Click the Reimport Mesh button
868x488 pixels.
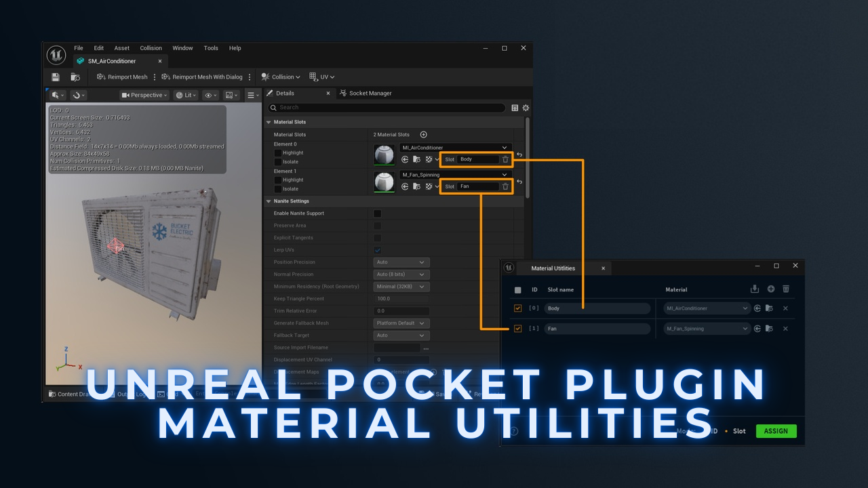click(x=122, y=77)
